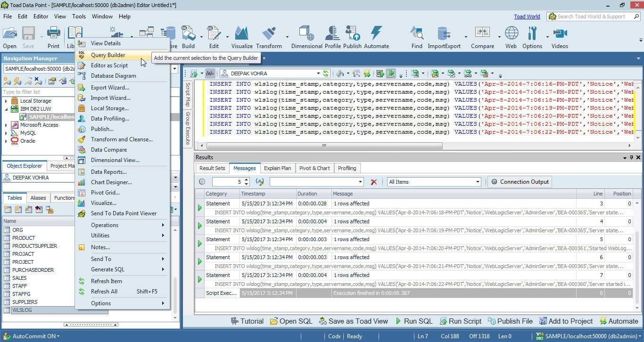Expand the Generate SQL submenu
Screen dimensions: 644x342
tap(122, 269)
